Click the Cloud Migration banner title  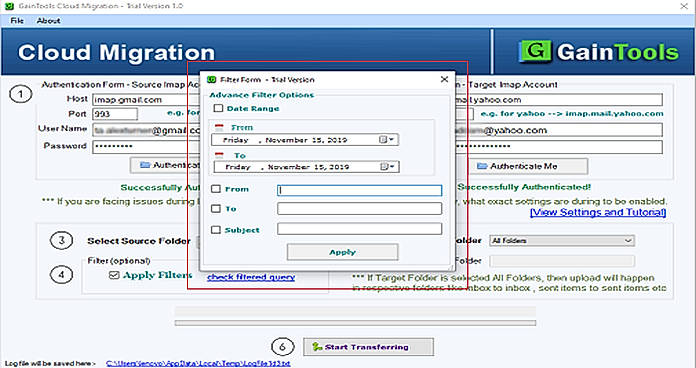coord(116,52)
